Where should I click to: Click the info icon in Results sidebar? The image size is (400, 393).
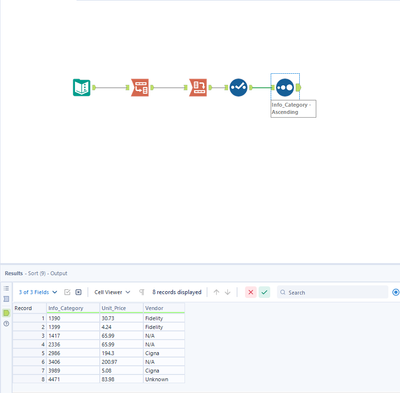tap(6, 324)
